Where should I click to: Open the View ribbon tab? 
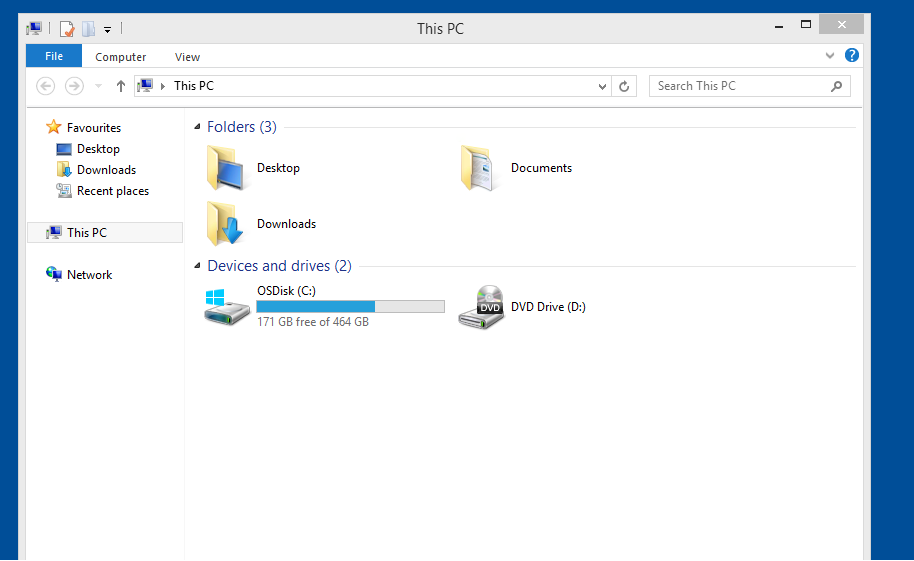(187, 57)
